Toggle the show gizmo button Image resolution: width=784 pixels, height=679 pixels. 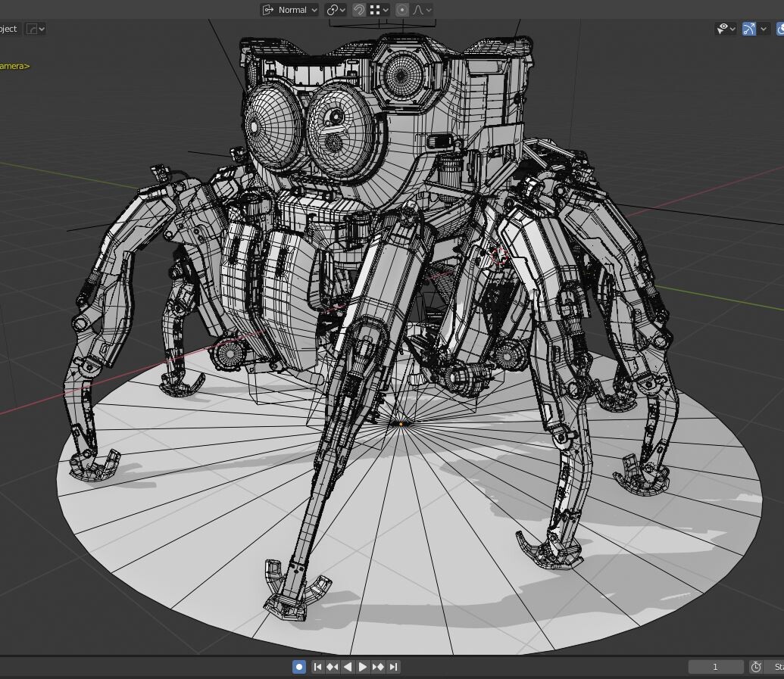748,29
